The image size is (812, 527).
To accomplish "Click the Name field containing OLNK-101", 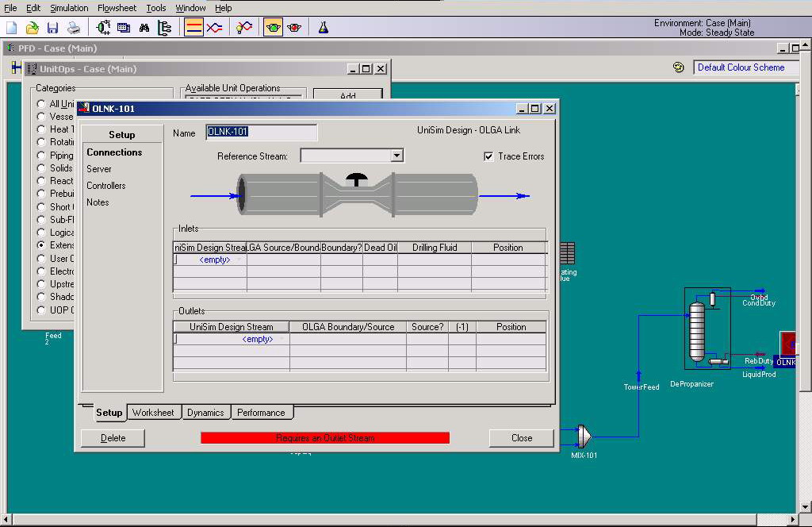I will (x=262, y=132).
